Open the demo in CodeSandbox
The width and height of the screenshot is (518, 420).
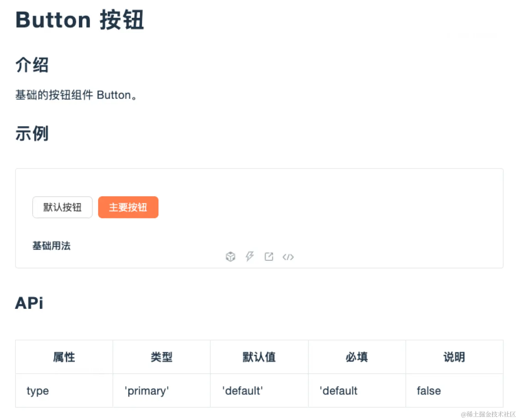point(231,257)
